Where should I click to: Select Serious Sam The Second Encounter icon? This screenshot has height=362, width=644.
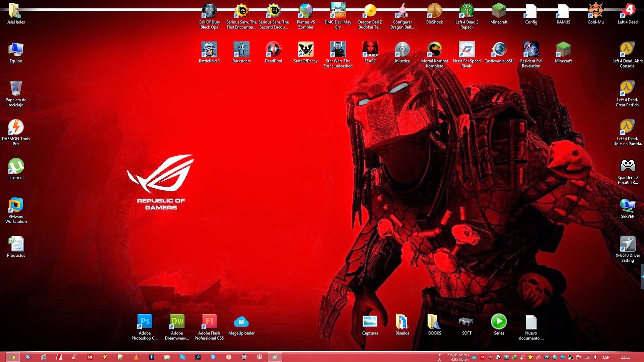(x=274, y=16)
